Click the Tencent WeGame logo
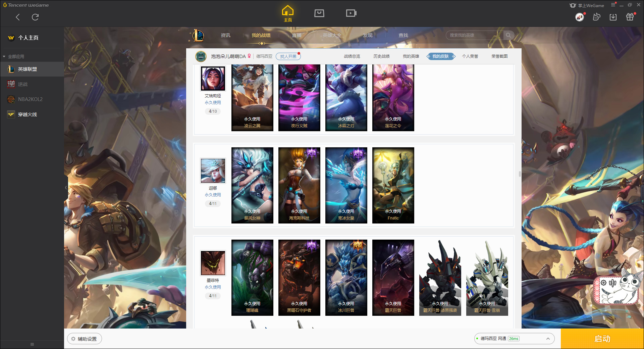 point(26,5)
